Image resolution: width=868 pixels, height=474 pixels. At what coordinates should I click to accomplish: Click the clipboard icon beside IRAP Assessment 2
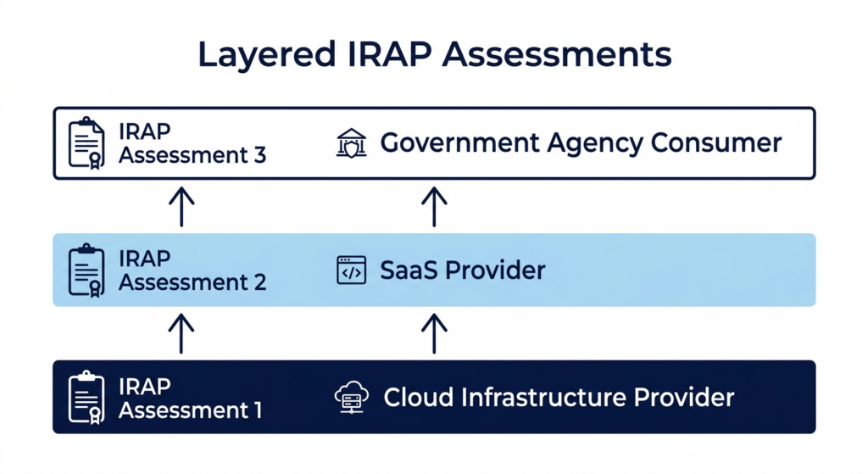click(86, 270)
